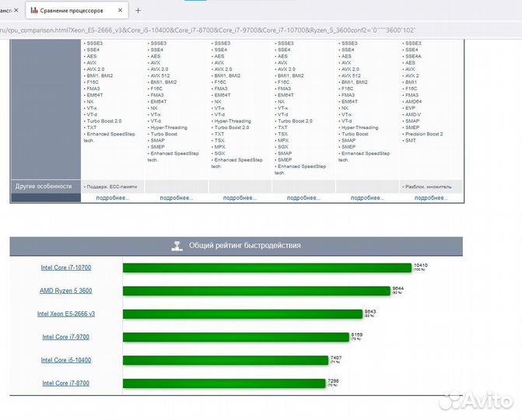Image resolution: width=522 pixels, height=420 pixels.
Task: Open a new browser tab with plus
Action: [138, 11]
